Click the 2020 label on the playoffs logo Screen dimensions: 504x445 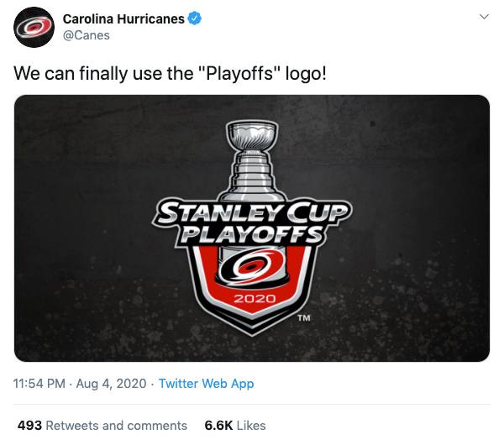[x=251, y=299]
